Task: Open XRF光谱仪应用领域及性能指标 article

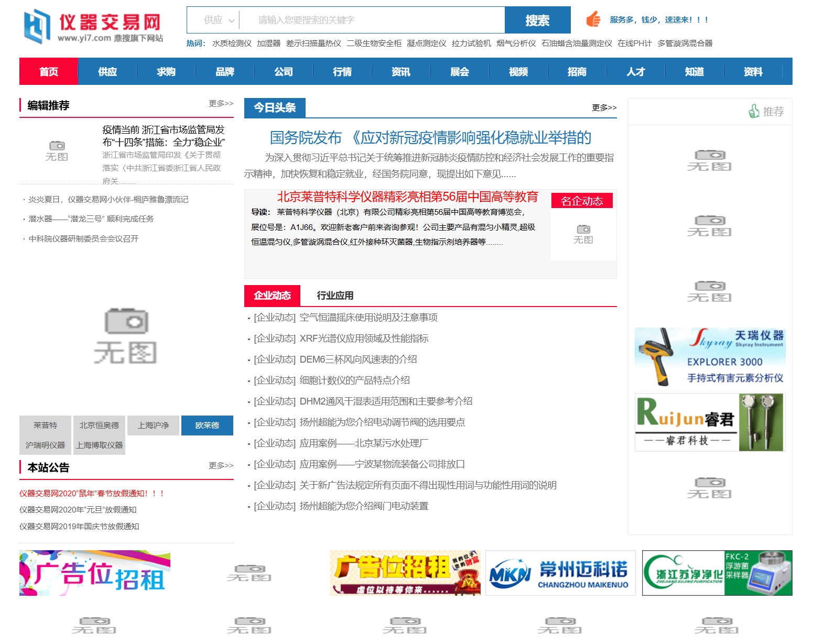Action: pos(364,339)
